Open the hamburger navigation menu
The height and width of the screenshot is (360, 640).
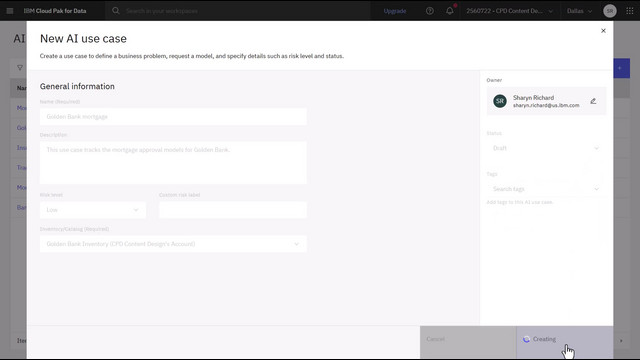click(10, 11)
